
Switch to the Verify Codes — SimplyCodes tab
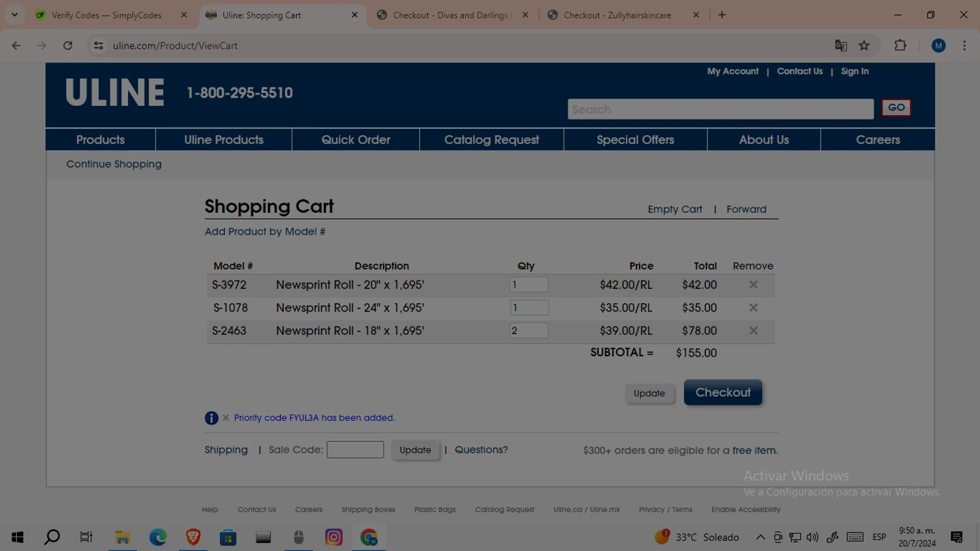click(106, 15)
